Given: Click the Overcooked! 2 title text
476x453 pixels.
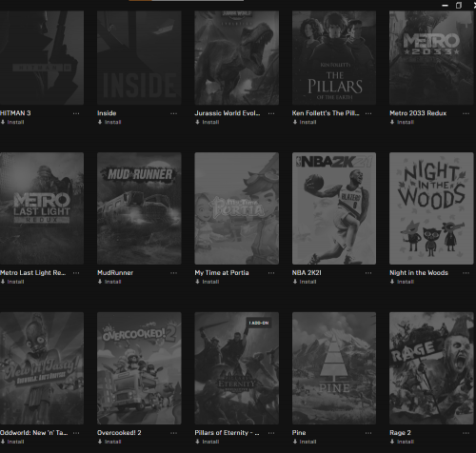Looking at the screenshot, I should 119,433.
